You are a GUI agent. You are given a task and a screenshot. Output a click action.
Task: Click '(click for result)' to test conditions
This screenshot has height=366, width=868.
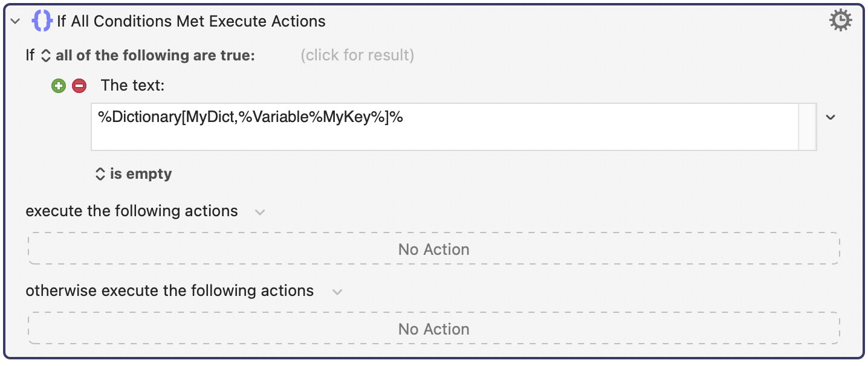pos(357,56)
